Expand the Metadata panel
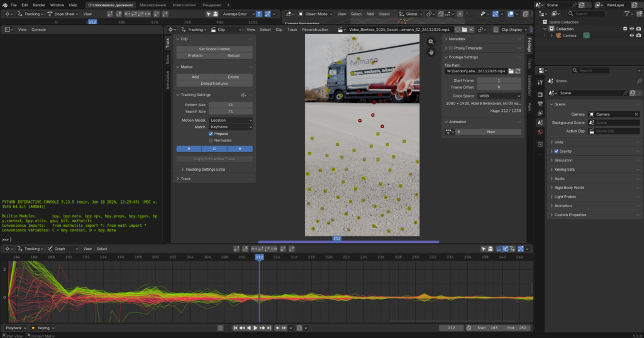Image resolution: width=644 pixels, height=338 pixels. (x=482, y=39)
